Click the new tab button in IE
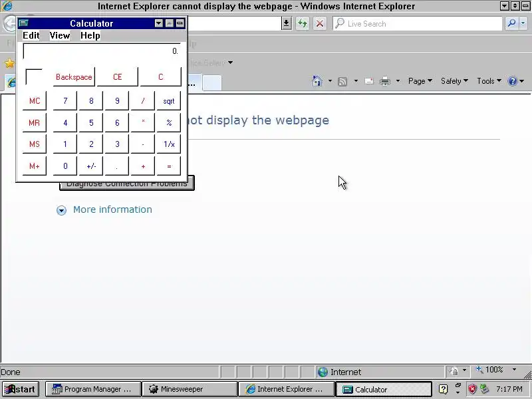This screenshot has height=399, width=532. pyautogui.click(x=212, y=82)
